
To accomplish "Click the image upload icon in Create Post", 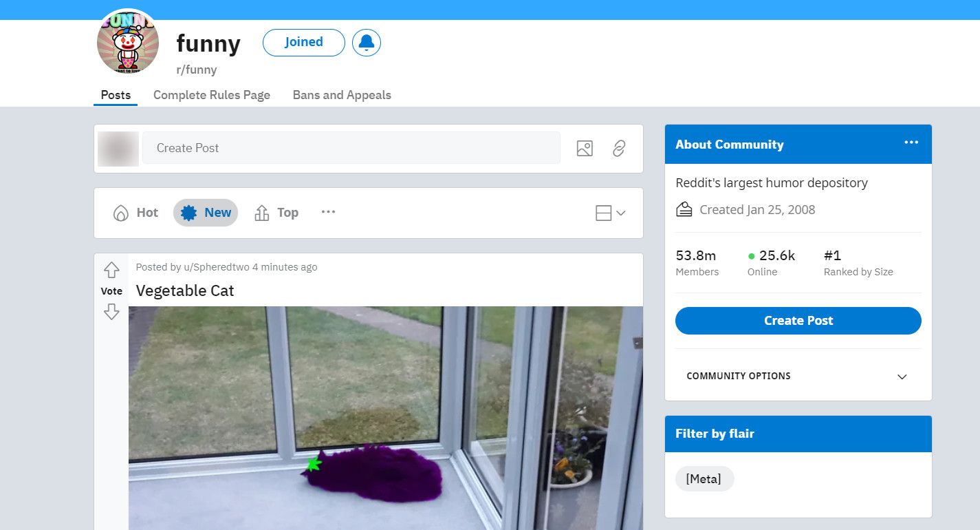I will [x=585, y=148].
